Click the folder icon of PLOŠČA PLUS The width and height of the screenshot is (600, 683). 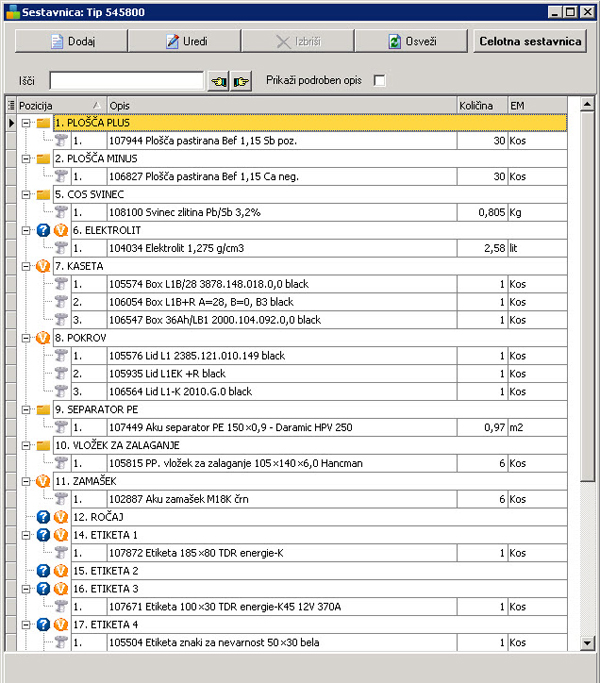point(43,123)
